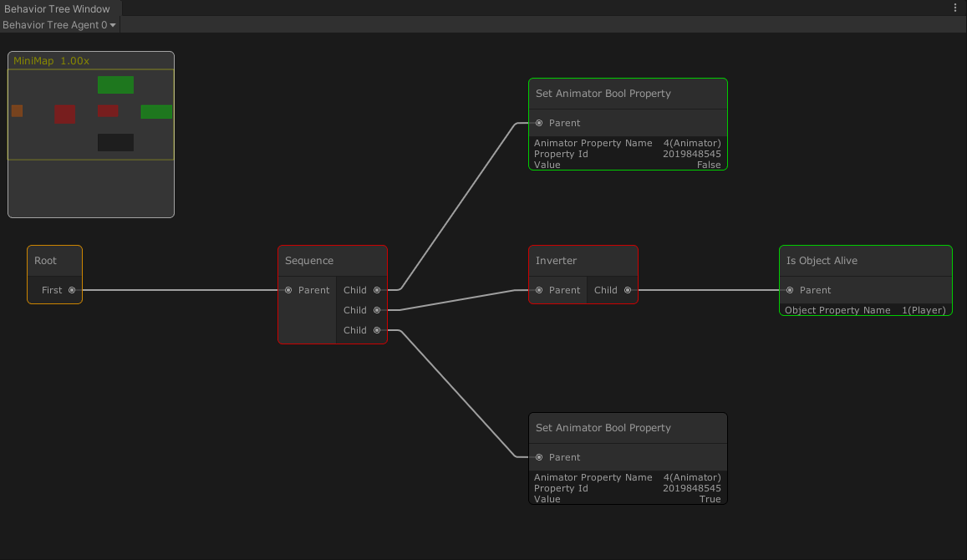
Task: Click Parent port of bottom Set Animator node
Action: click(x=539, y=457)
